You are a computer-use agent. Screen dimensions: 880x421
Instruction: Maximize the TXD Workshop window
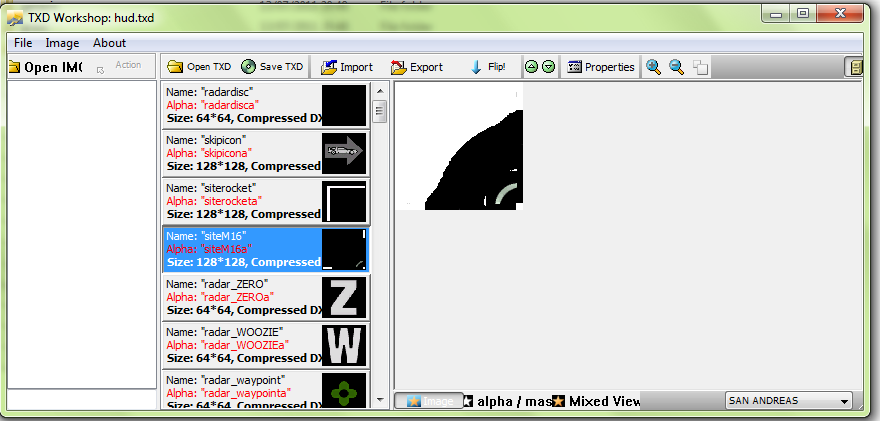coord(804,14)
